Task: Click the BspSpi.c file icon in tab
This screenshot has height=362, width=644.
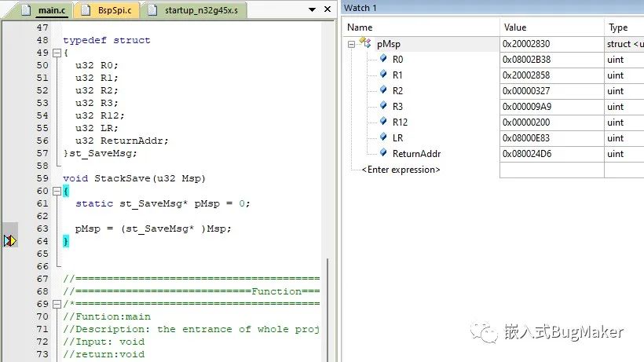Action: coord(86,10)
